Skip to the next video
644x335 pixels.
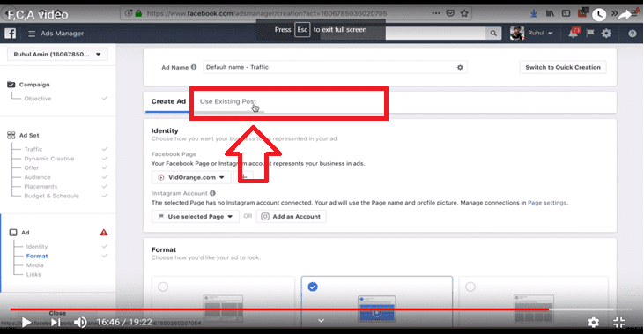pyautogui.click(x=56, y=323)
